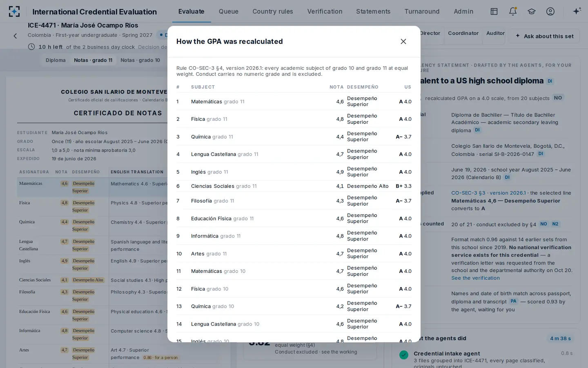This screenshot has height=368, width=588.
Task: Click the Informática grado 11 row in dialog
Action: (294, 236)
